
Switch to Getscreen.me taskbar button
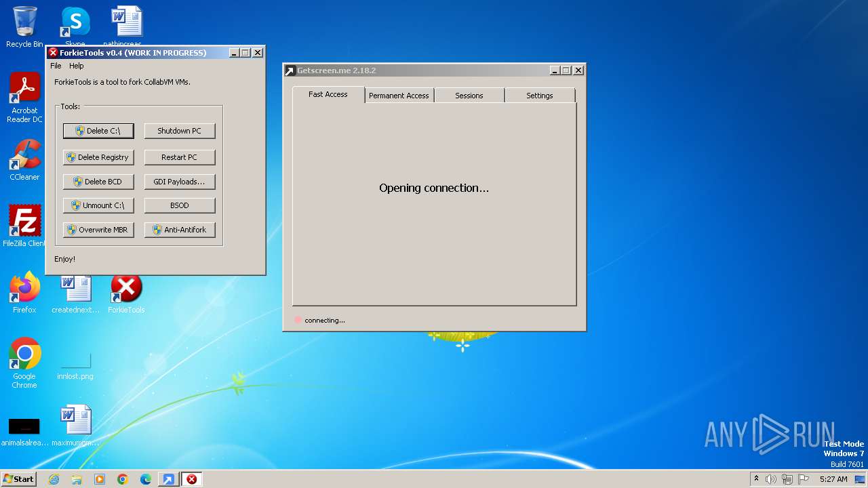click(168, 479)
